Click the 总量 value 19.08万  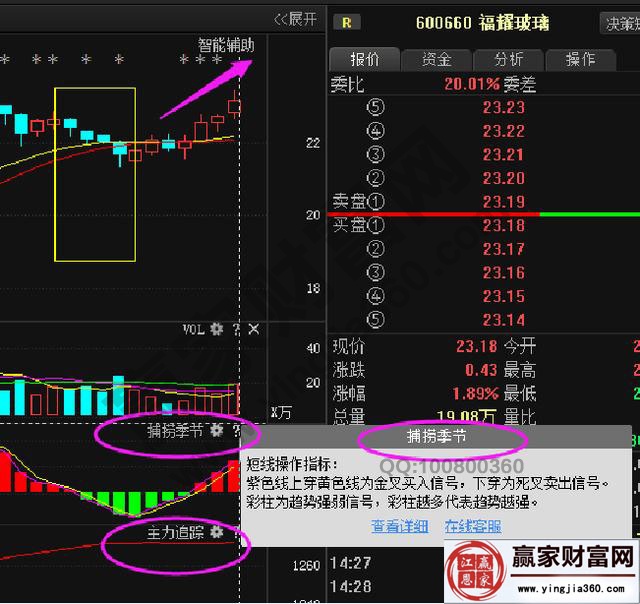coord(466,416)
